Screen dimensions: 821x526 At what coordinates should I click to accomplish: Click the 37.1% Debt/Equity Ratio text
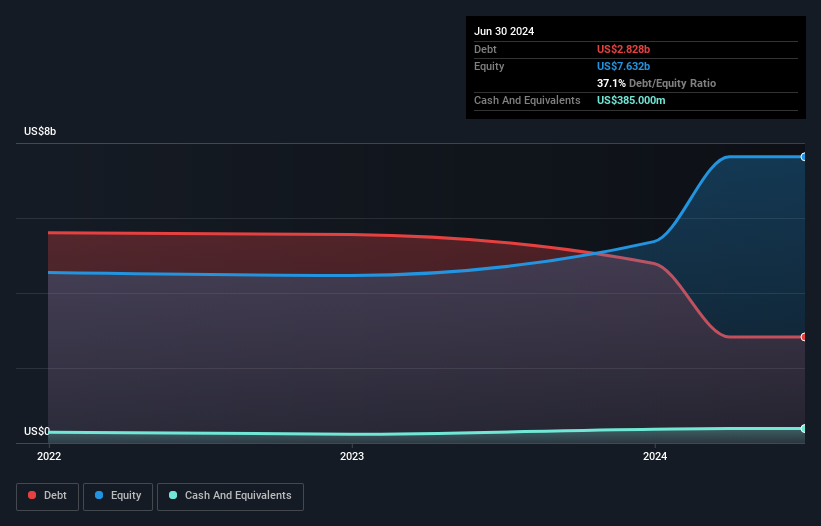click(x=656, y=83)
